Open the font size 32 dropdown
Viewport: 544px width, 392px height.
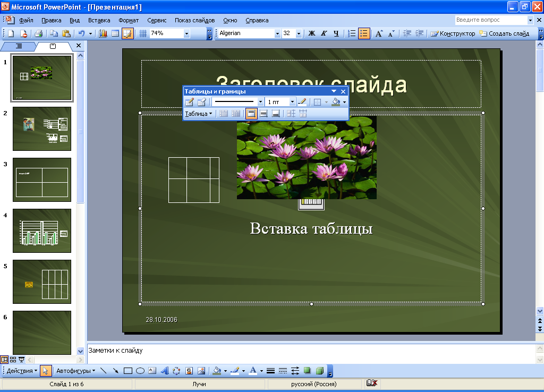point(299,33)
